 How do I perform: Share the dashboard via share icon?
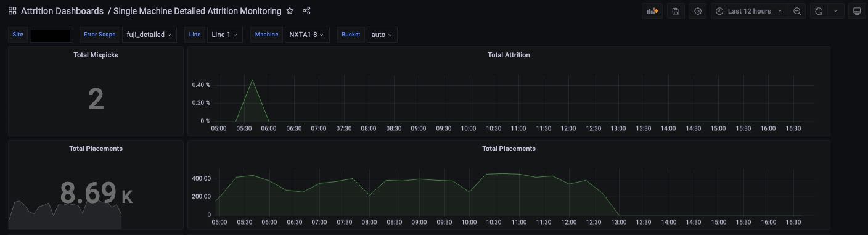coord(307,11)
